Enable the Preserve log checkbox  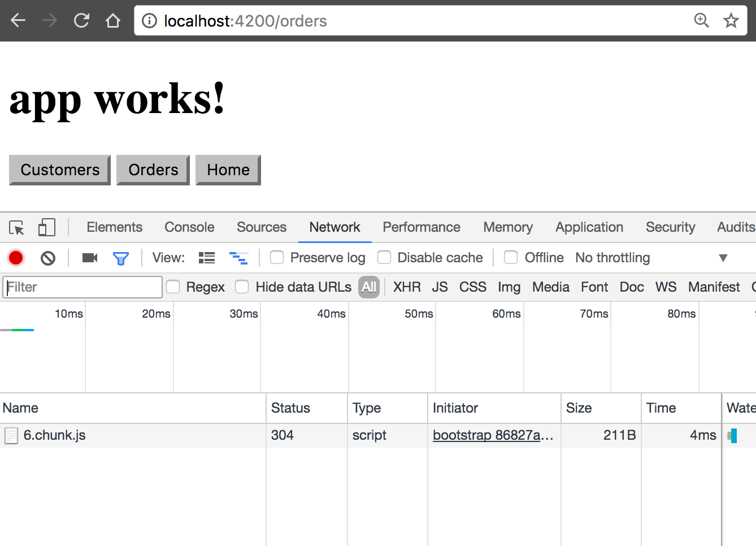(x=277, y=258)
